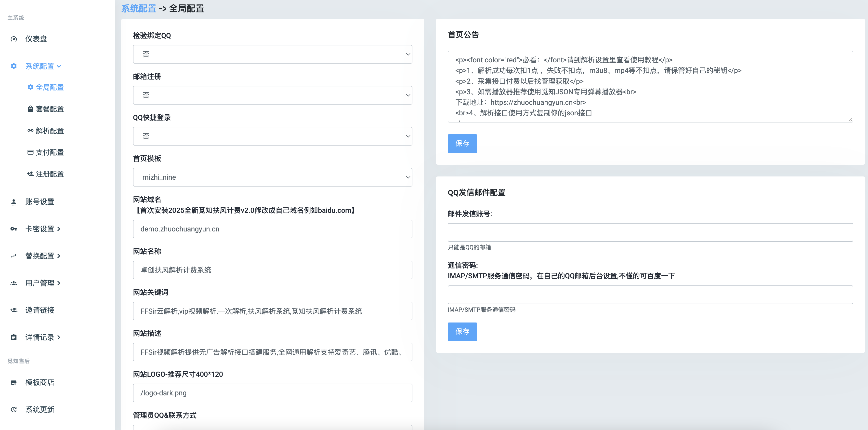
Task: Open the 支付配置 submenu item
Action: coord(50,152)
